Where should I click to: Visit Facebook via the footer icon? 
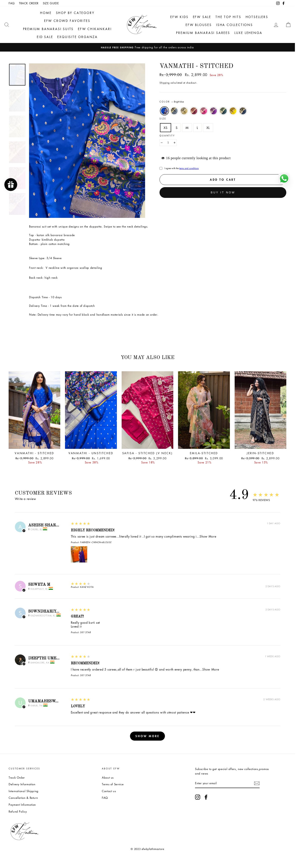coord(209,807)
